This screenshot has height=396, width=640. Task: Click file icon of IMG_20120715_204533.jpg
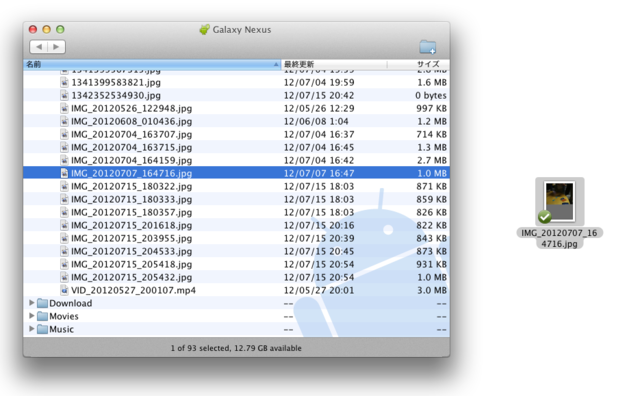[x=64, y=251]
